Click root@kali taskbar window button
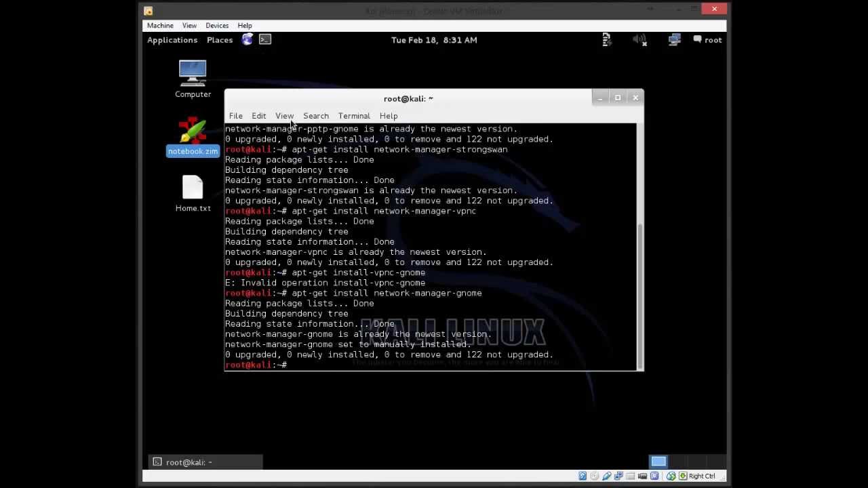Viewport: 868px width, 488px height. tap(206, 462)
